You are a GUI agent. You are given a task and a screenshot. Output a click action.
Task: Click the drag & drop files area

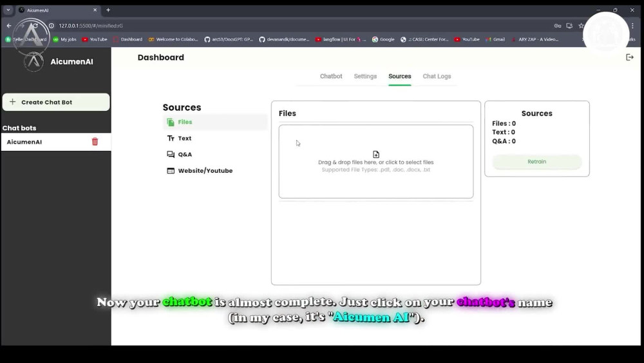(x=376, y=162)
